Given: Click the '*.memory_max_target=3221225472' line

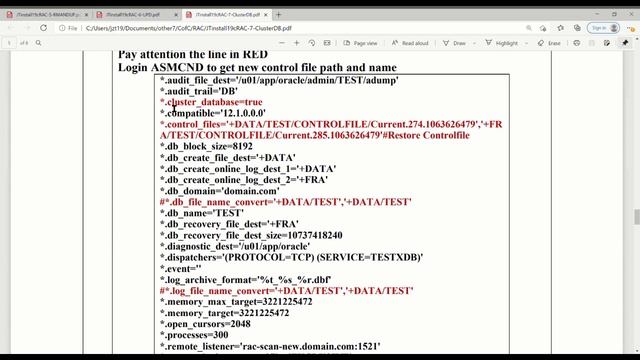Looking at the screenshot, I should [x=236, y=302].
